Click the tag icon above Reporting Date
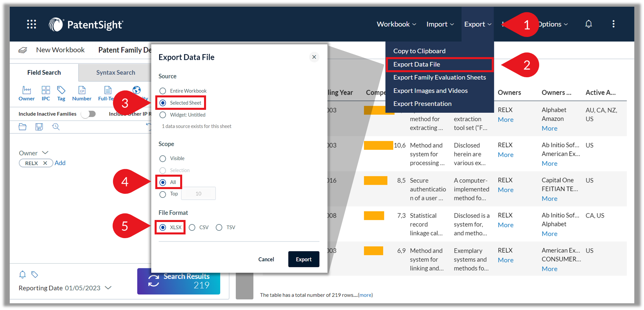 [35, 275]
